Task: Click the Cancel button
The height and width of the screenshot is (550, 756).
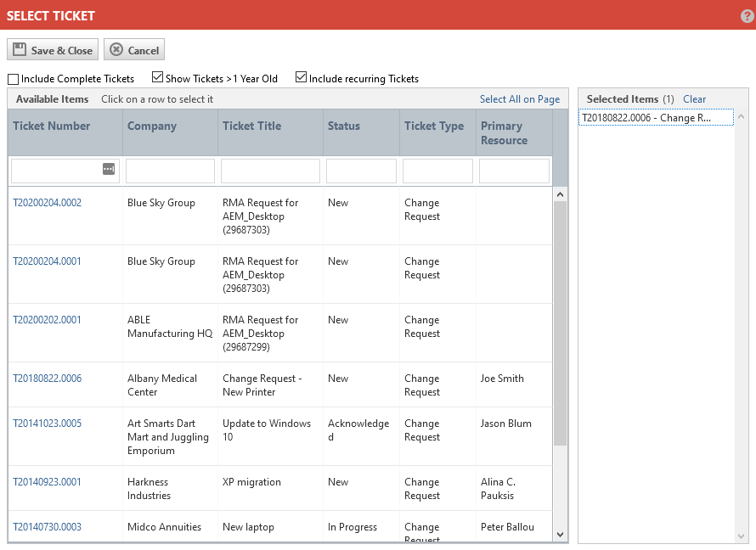Action: click(134, 50)
